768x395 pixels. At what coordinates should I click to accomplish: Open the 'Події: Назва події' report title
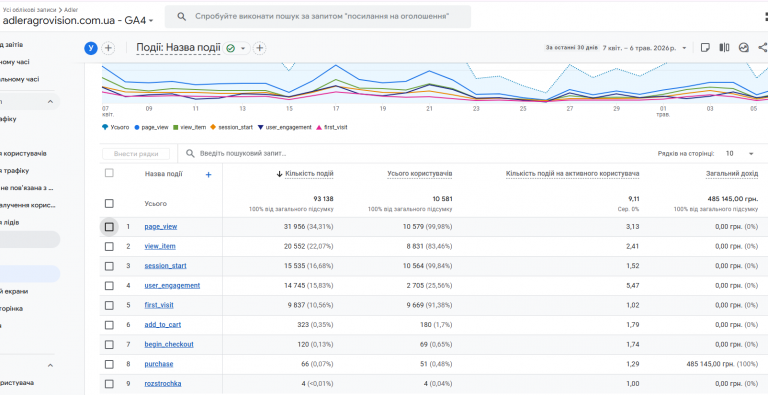[178, 48]
